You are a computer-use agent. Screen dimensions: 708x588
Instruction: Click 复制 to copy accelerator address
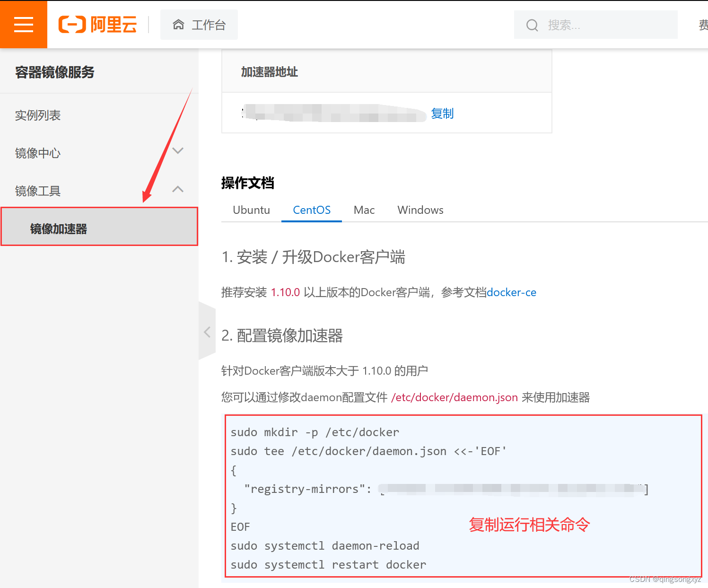(442, 114)
